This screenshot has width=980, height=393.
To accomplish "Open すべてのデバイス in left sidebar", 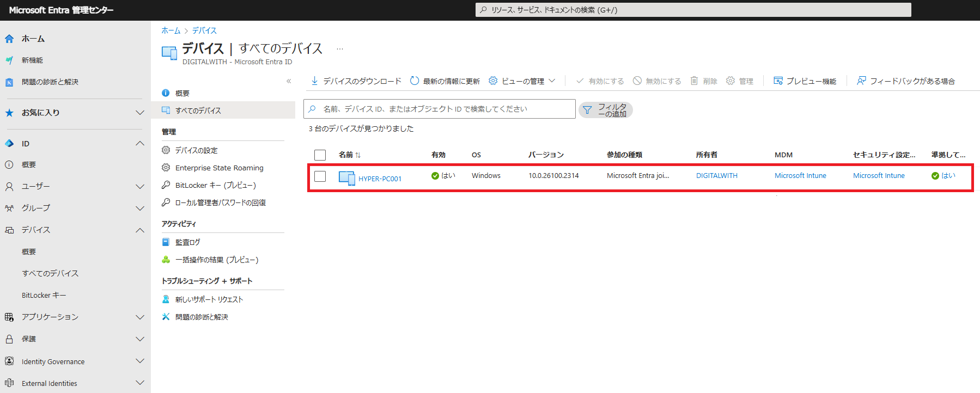I will click(50, 274).
